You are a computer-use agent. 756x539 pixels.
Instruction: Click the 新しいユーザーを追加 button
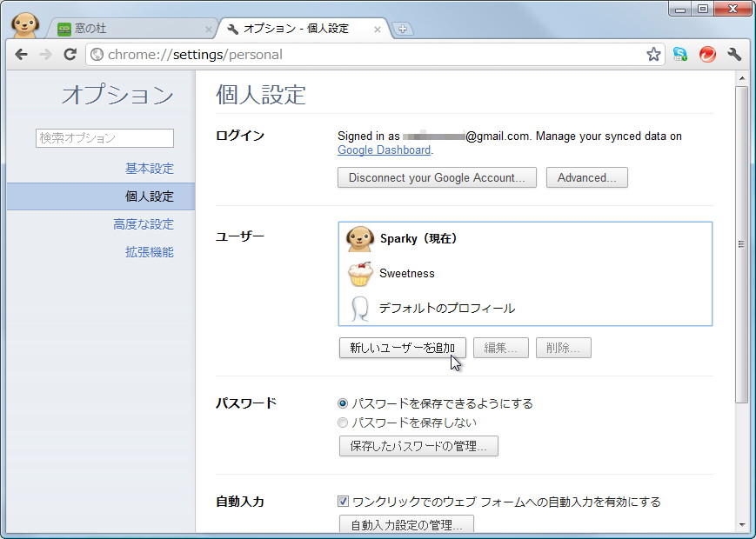coord(402,348)
